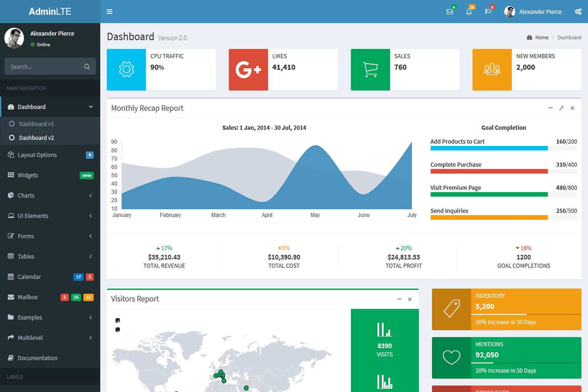Open the notifications bell icon
The image size is (588, 392).
click(469, 12)
